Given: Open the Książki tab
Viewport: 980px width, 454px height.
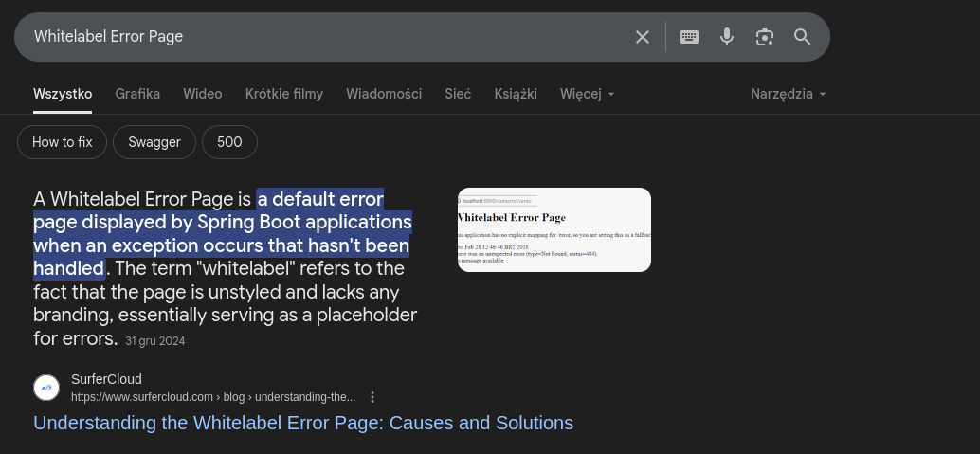Looking at the screenshot, I should click(516, 94).
